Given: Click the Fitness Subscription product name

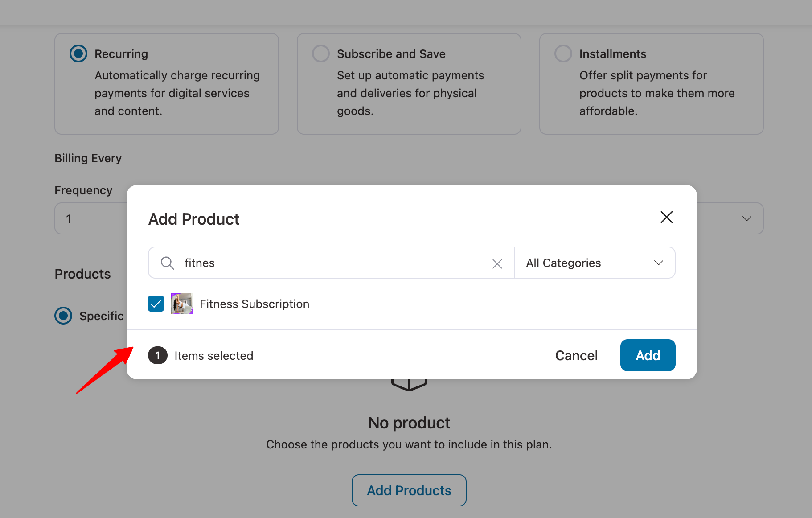Looking at the screenshot, I should click(x=254, y=304).
